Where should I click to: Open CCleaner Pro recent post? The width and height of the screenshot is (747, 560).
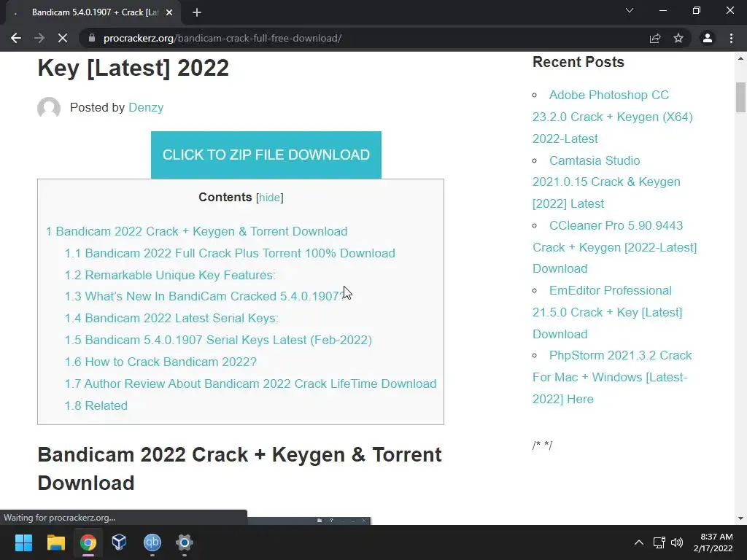point(614,247)
